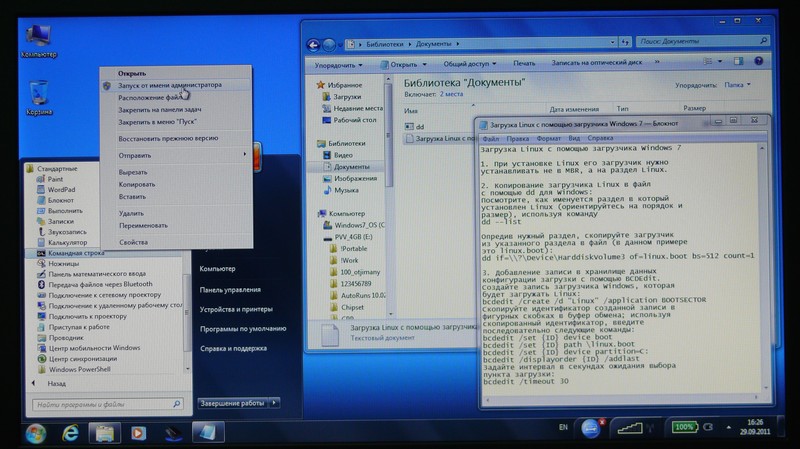Open the Computer desktop icon
Image resolution: width=800 pixels, height=449 pixels.
pos(39,41)
